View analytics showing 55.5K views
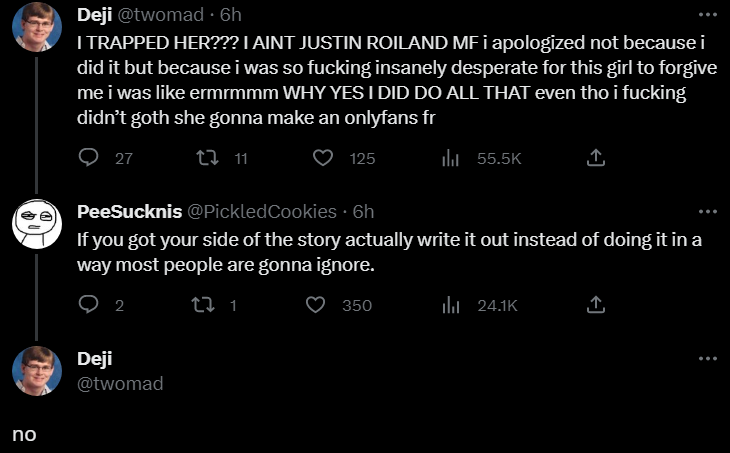Image resolution: width=730 pixels, height=453 pixels. tap(451, 158)
